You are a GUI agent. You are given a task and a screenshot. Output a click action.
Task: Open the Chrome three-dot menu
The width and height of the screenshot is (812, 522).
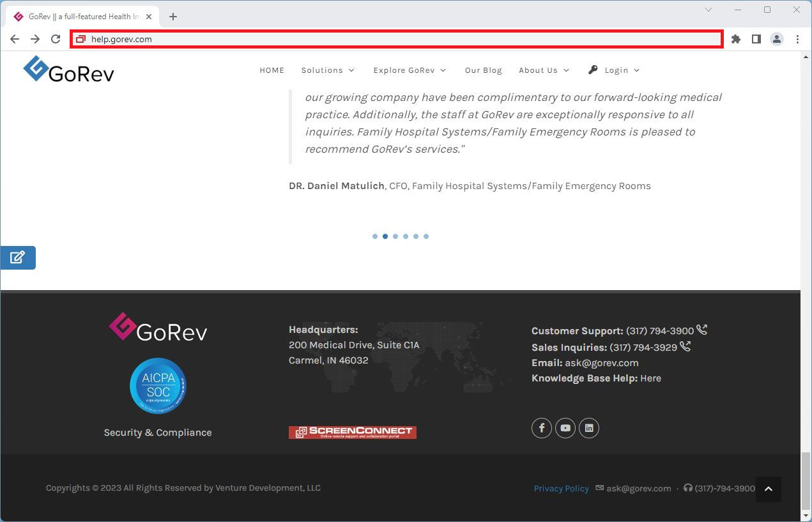[797, 39]
